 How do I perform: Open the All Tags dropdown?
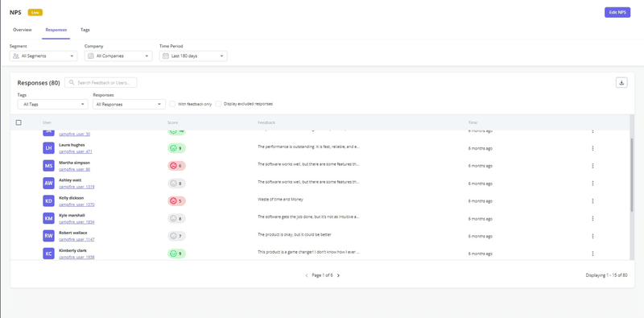[x=52, y=105]
